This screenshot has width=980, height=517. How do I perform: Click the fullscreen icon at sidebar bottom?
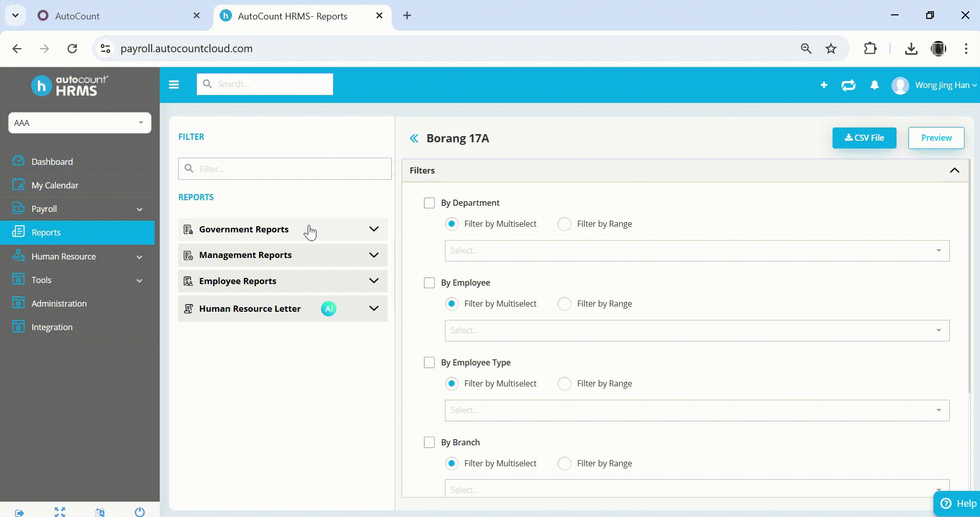(60, 512)
